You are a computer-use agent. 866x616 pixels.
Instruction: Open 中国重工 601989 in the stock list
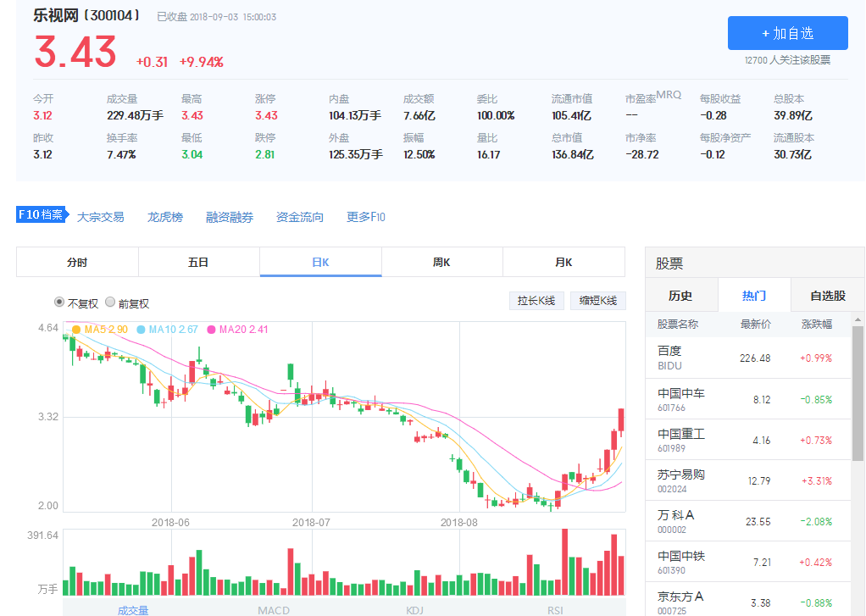[x=748, y=441]
